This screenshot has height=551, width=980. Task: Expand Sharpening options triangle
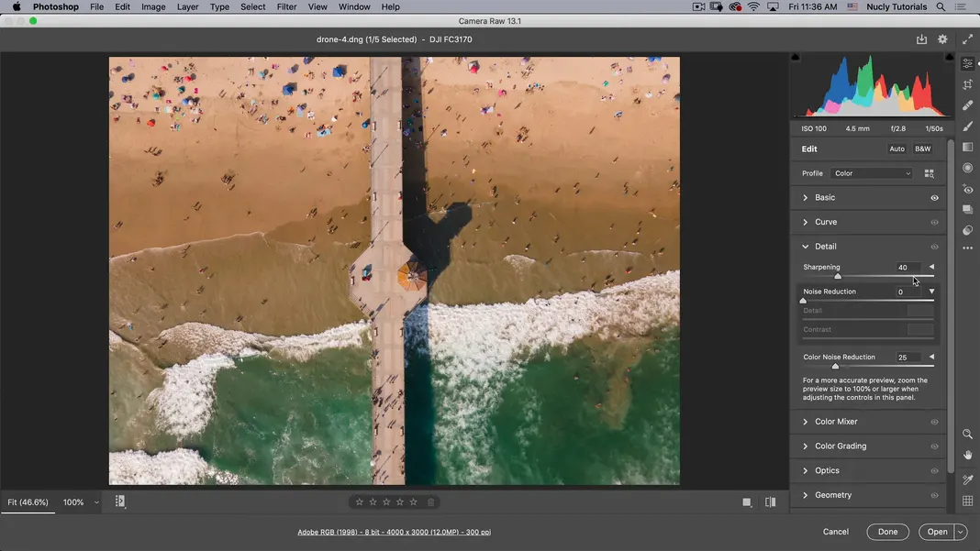pos(932,267)
